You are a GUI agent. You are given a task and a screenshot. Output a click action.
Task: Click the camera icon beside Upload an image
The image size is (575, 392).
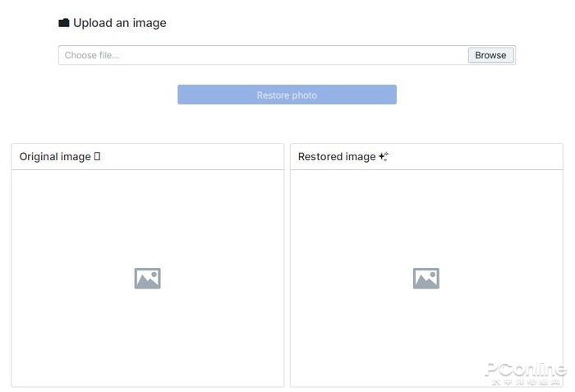pyautogui.click(x=64, y=23)
